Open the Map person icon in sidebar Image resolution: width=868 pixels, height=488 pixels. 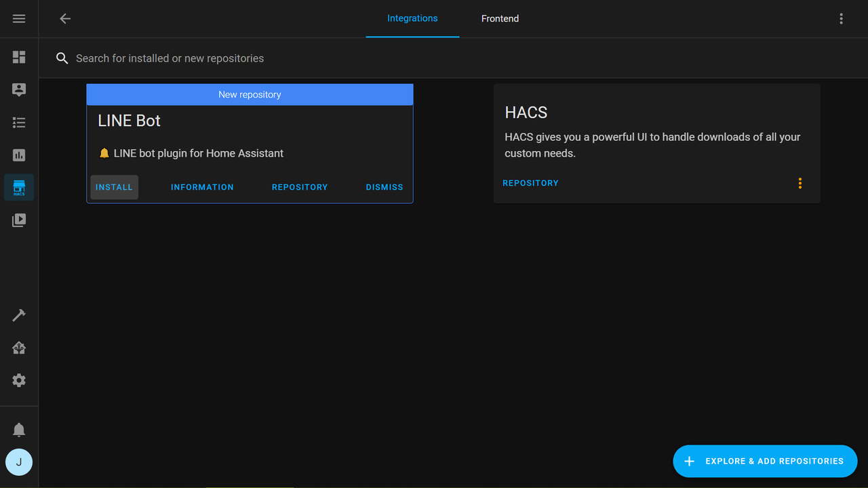coord(19,89)
